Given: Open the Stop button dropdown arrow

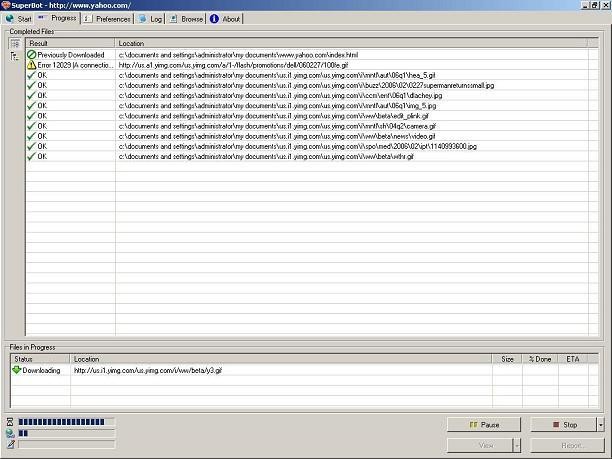Looking at the screenshot, I should [x=601, y=425].
